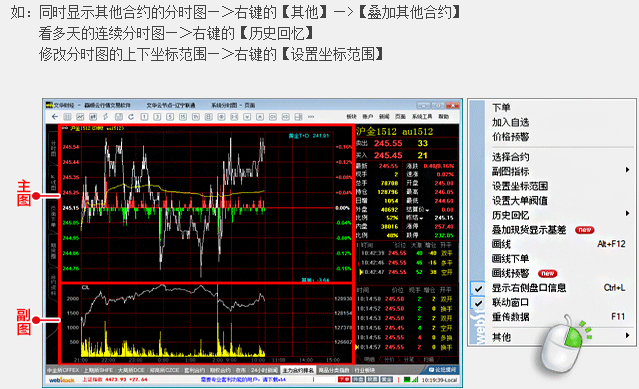This screenshot has width=639, height=389.
Task: Open the 系统工具 menu in the top bar
Action: click(x=422, y=117)
